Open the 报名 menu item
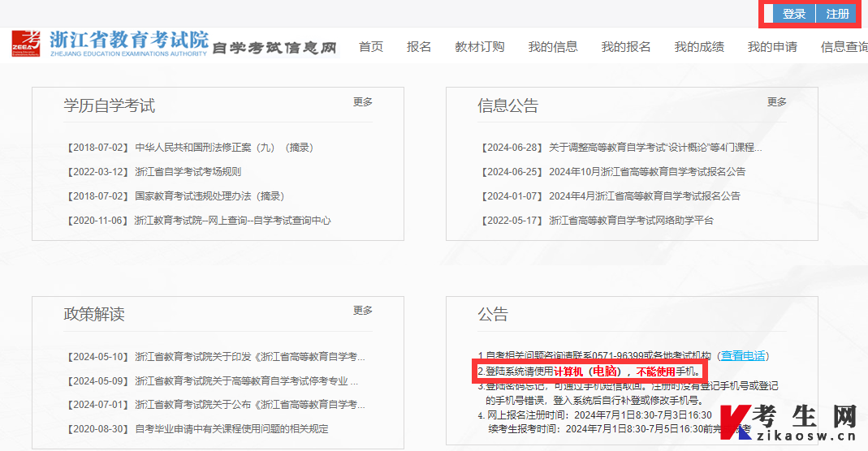This screenshot has width=868, height=451. 418,47
